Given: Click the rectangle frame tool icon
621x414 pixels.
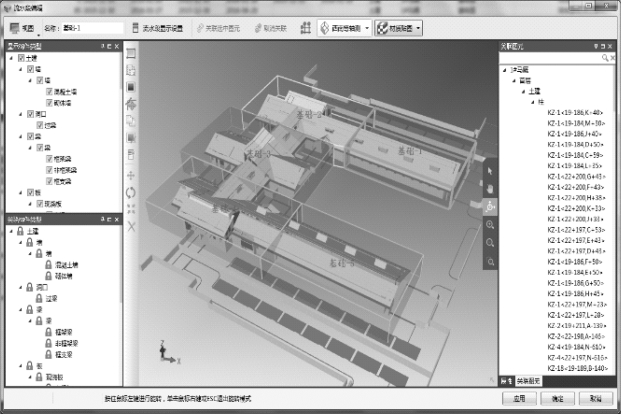Looking at the screenshot, I should 131,53.
